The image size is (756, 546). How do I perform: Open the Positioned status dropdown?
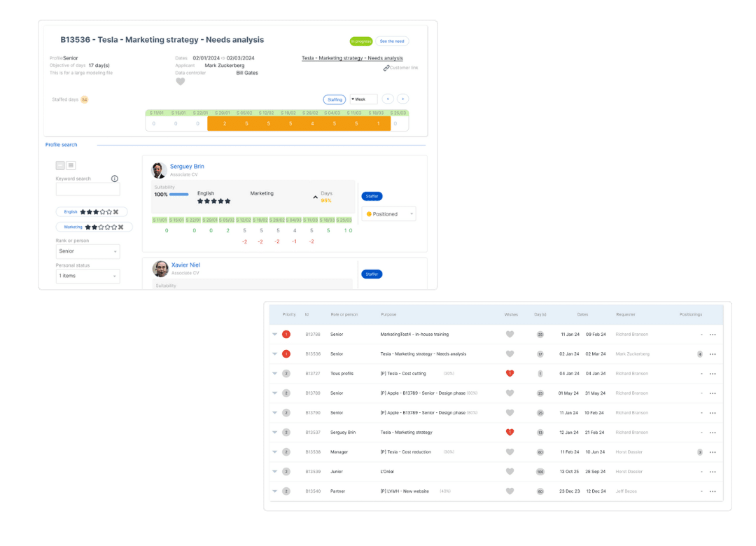388,214
